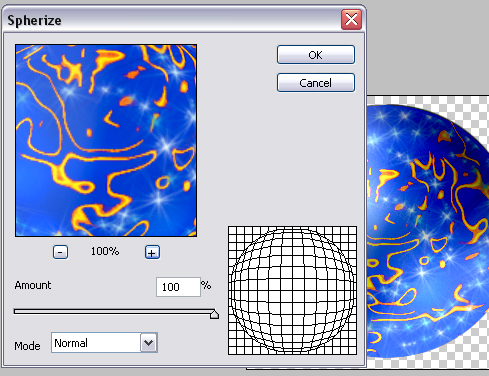Viewport: 489px width, 376px height.
Task: Click the Mode label
Action: click(x=27, y=346)
